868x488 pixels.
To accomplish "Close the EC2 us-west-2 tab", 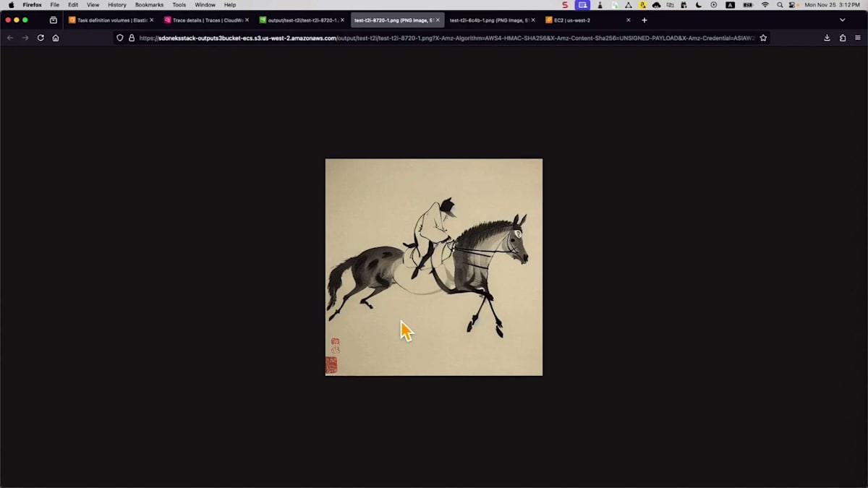I will click(x=628, y=20).
